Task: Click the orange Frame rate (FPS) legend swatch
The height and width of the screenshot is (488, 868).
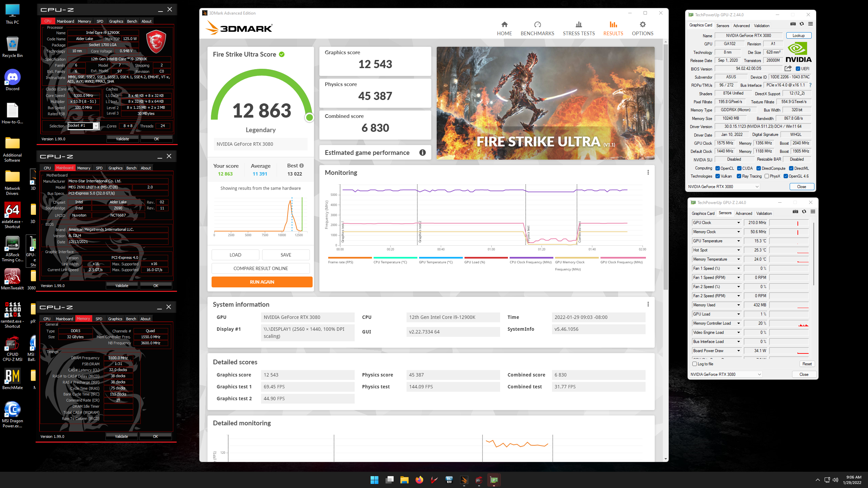Action: (350, 258)
